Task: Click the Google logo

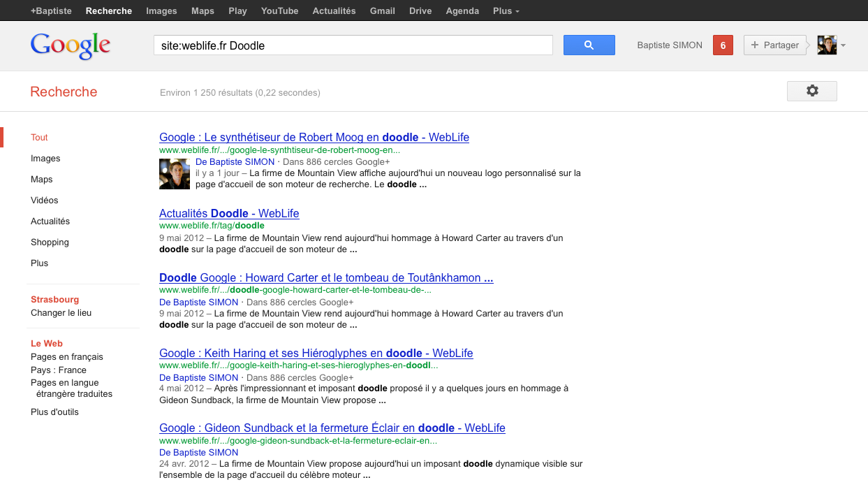Action: click(71, 45)
